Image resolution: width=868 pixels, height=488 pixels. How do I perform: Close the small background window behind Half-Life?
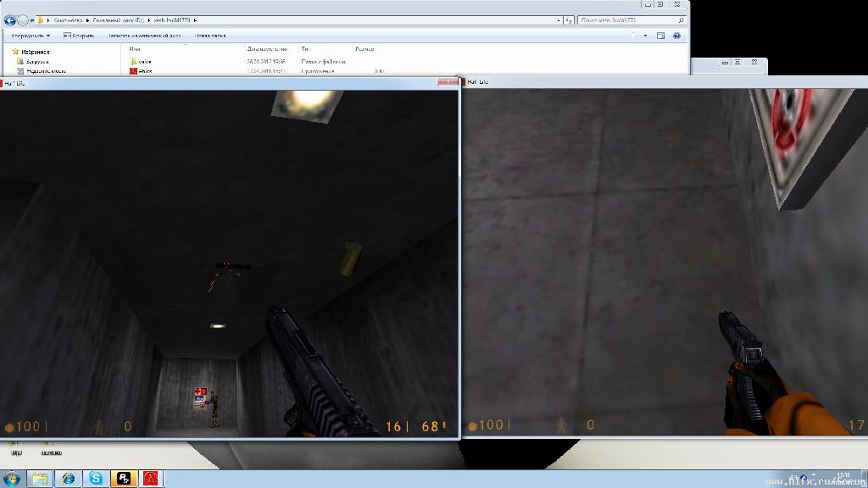click(754, 63)
